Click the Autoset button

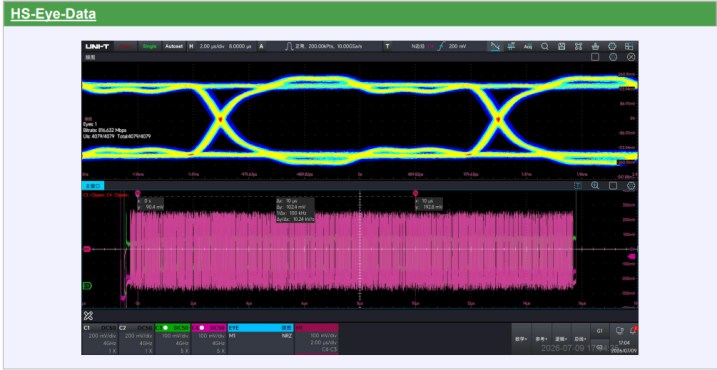click(174, 46)
